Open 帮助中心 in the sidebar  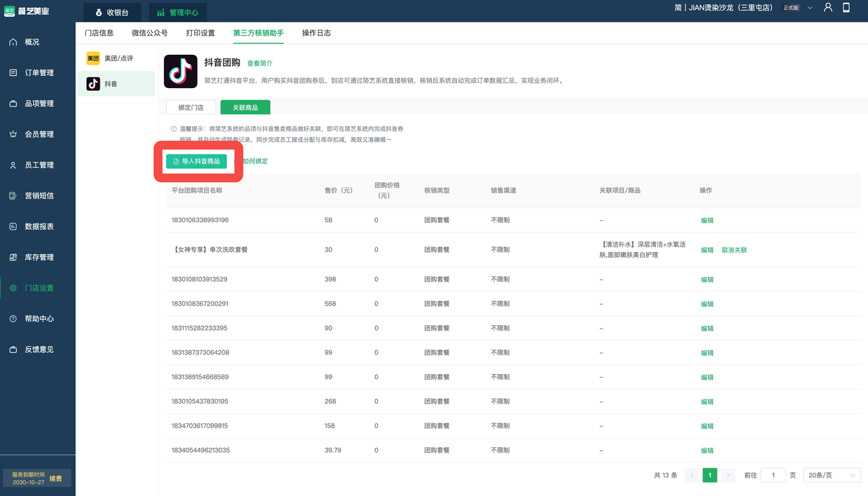[x=39, y=318]
